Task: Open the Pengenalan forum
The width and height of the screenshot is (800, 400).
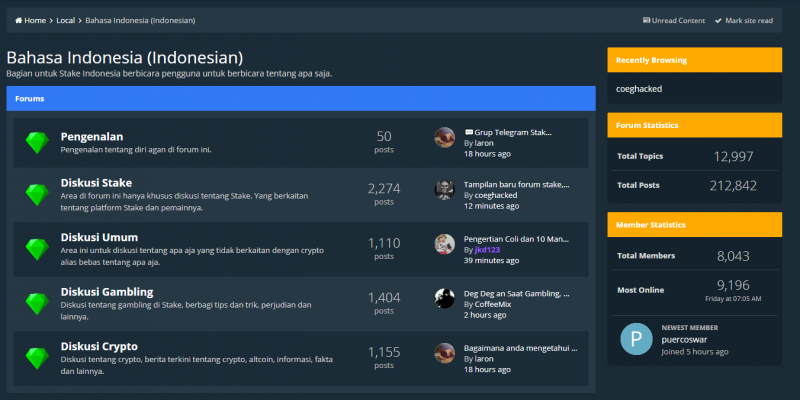Action: 92,137
